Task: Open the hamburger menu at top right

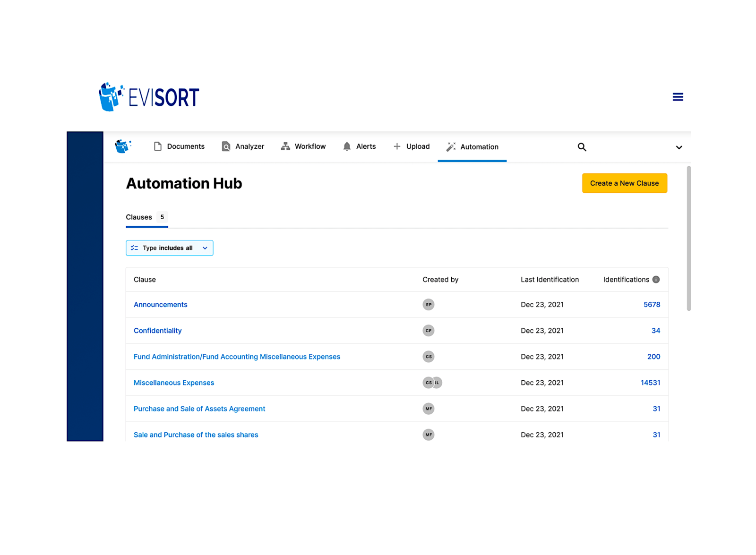Action: pos(678,96)
